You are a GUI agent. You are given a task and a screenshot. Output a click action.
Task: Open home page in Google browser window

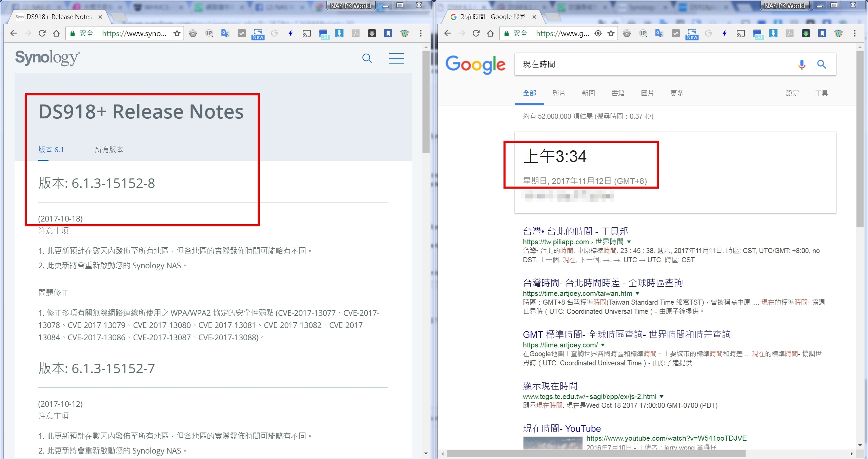(x=490, y=33)
